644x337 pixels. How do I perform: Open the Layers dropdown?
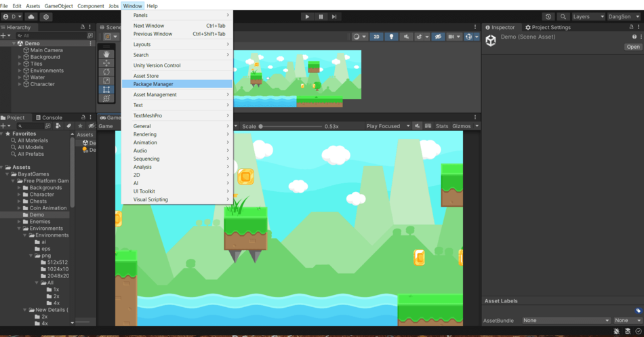point(588,17)
